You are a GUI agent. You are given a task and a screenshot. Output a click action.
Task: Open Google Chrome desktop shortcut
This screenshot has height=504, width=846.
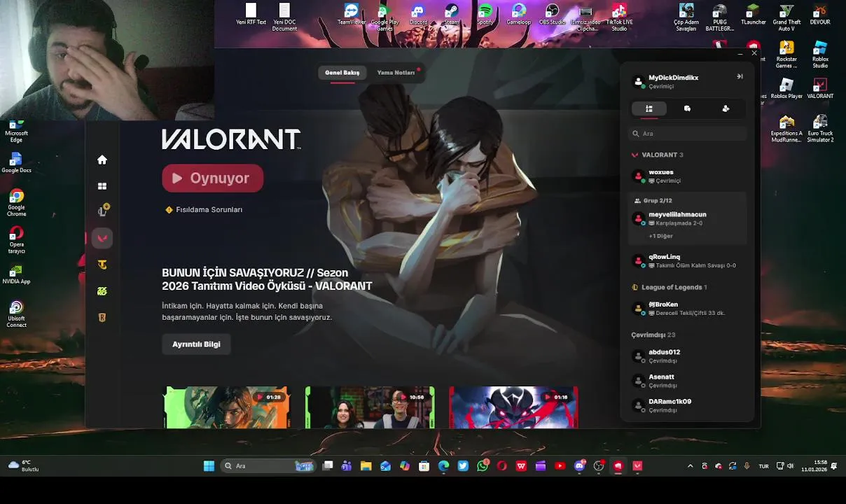pos(16,203)
